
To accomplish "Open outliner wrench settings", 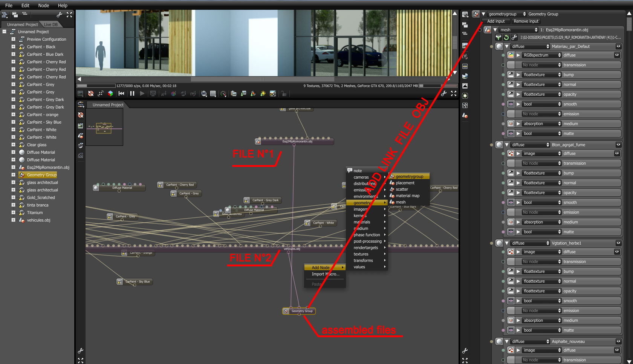I will (x=60, y=15).
